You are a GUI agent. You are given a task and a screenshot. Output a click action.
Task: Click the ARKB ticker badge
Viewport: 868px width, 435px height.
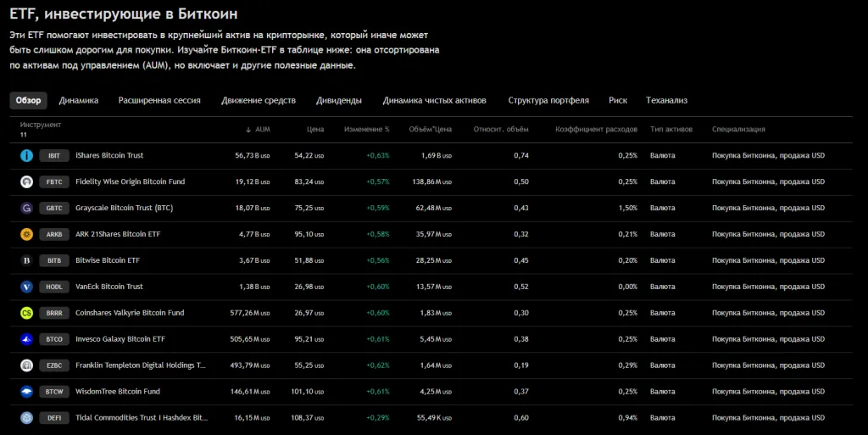pos(54,234)
